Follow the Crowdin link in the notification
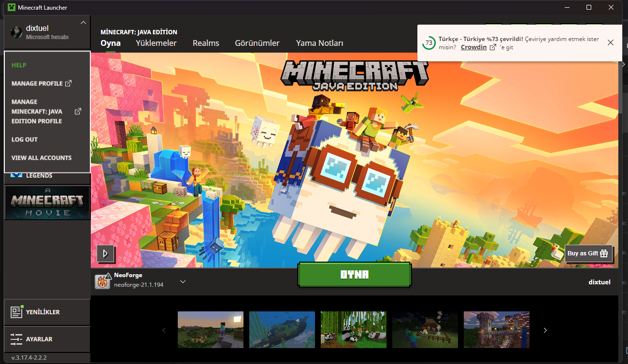Image resolution: width=628 pixels, height=364 pixels. (x=473, y=47)
